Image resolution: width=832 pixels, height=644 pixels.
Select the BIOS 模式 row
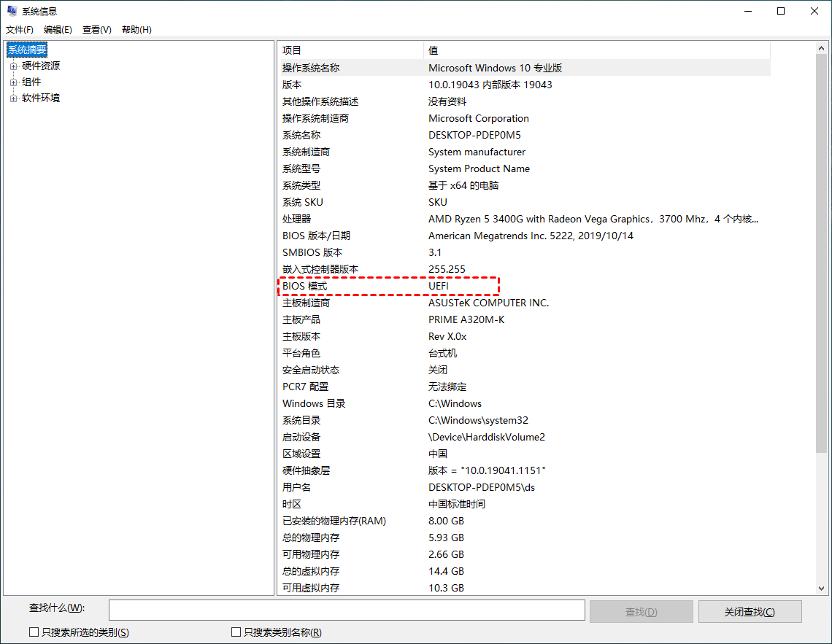click(524, 286)
